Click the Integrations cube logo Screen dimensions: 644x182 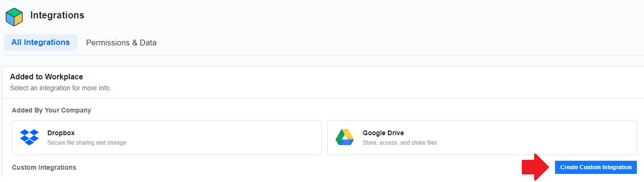click(14, 17)
